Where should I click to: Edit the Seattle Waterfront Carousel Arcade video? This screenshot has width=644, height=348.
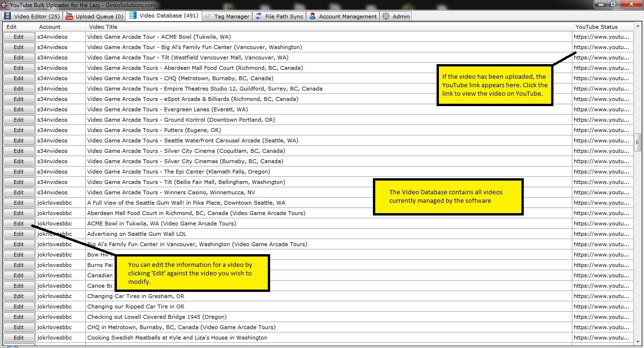tap(19, 141)
